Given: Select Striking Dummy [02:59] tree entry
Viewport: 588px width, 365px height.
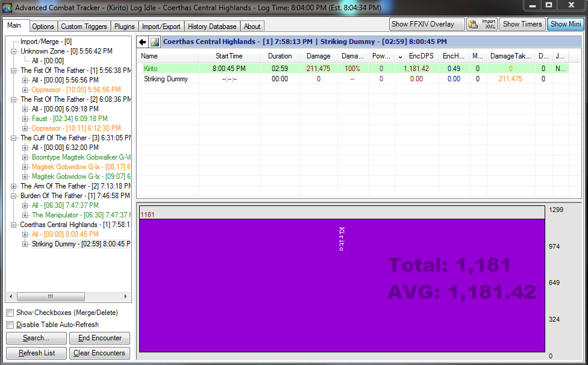Looking at the screenshot, I should 81,244.
